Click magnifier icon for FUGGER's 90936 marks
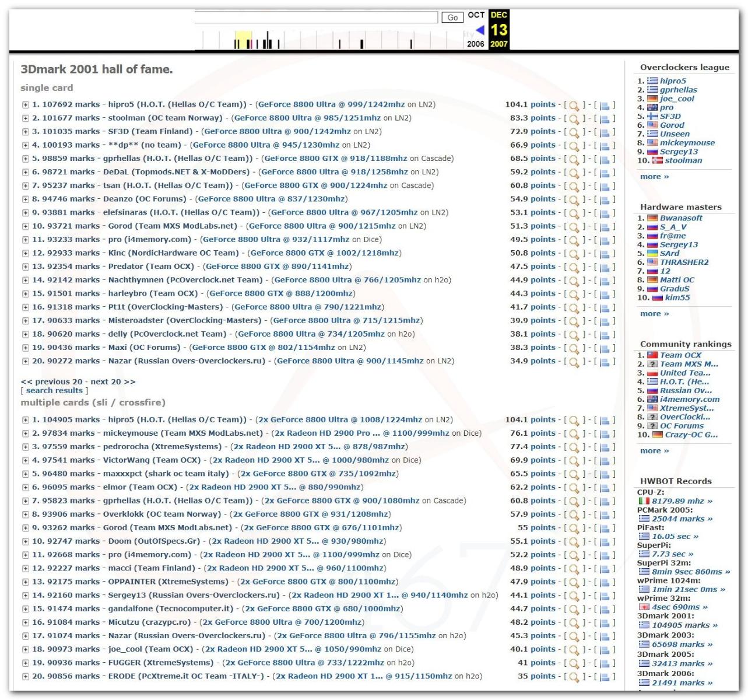The image size is (748, 700). [x=574, y=664]
